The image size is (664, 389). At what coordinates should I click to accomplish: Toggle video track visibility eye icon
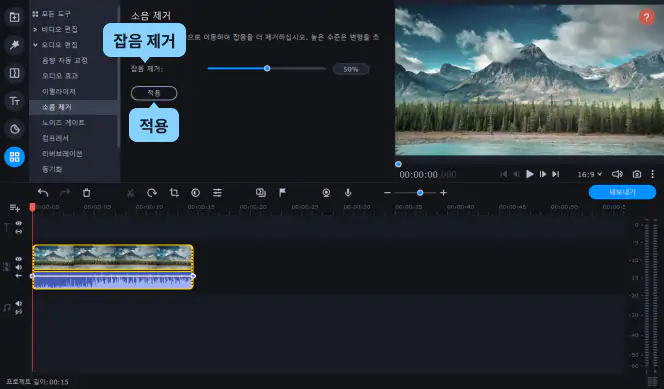pyautogui.click(x=19, y=259)
